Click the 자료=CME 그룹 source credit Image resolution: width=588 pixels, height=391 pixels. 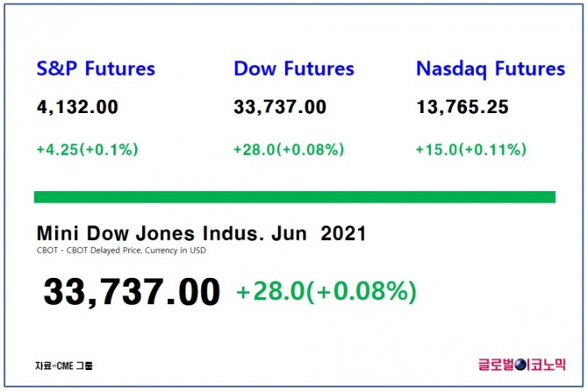[x=63, y=363]
